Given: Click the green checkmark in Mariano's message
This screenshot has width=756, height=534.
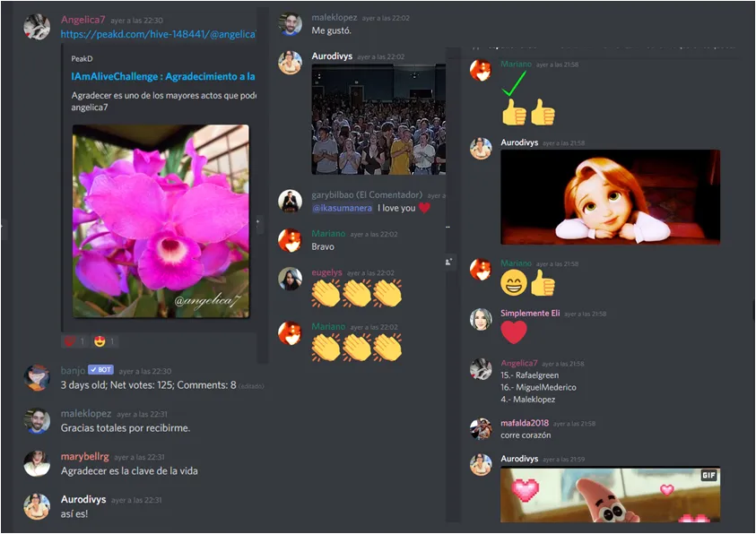Looking at the screenshot, I should 514,83.
